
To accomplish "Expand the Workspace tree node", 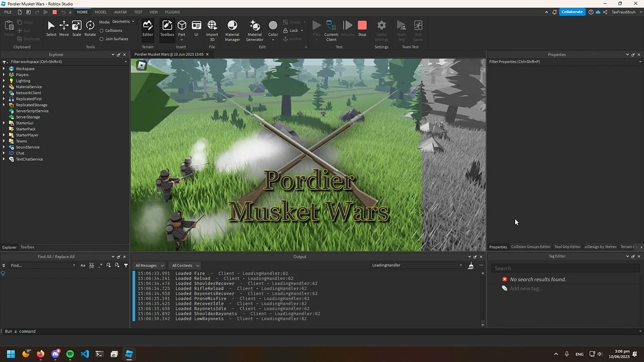I will [x=4, y=69].
